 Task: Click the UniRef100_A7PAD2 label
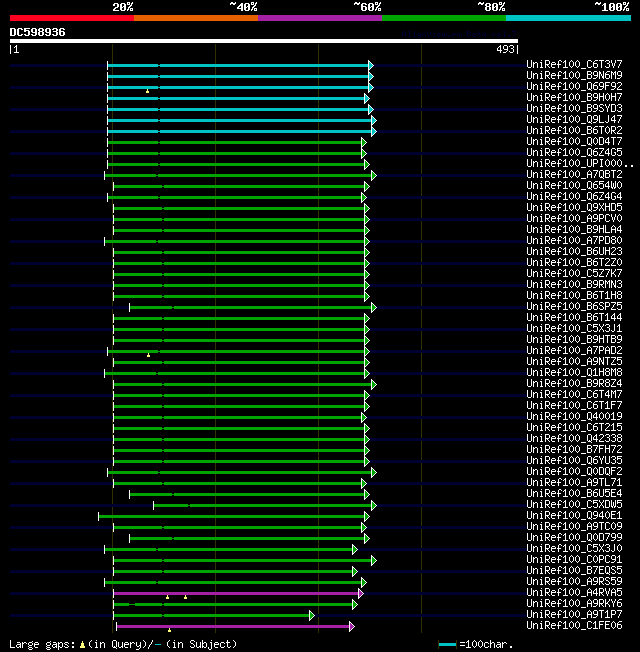574,350
